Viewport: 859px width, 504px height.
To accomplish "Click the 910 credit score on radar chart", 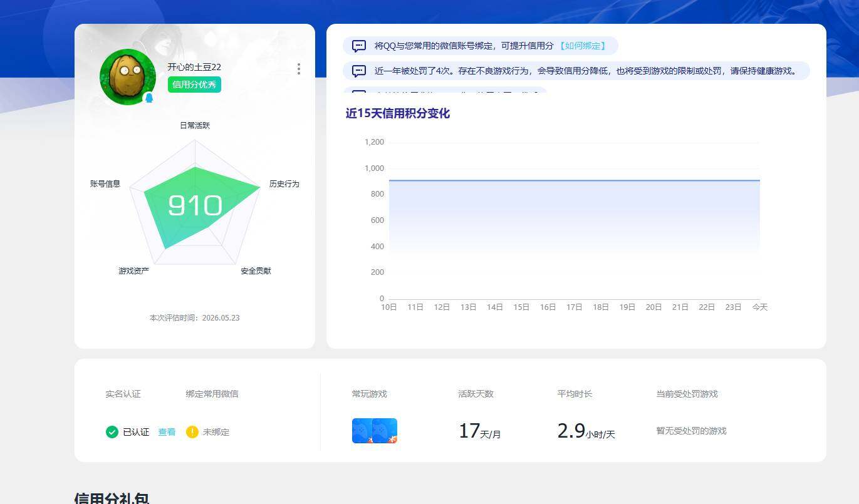I will tap(195, 205).
